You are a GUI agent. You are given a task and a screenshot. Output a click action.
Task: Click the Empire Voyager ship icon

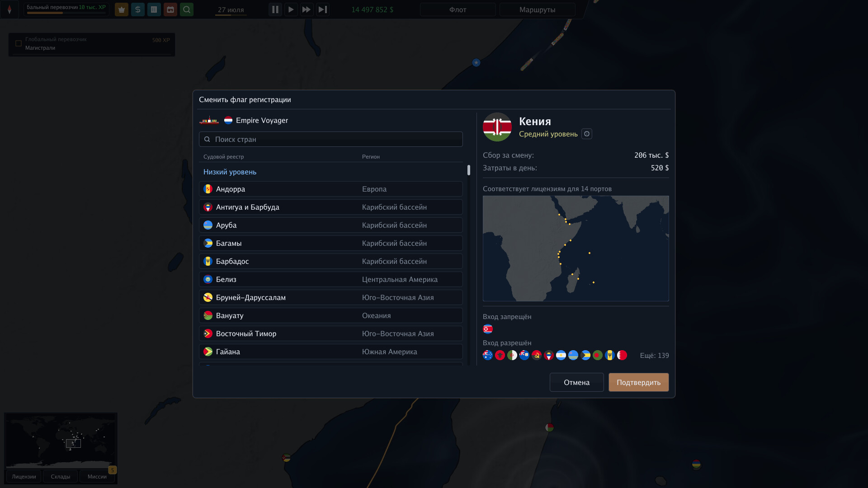click(209, 120)
